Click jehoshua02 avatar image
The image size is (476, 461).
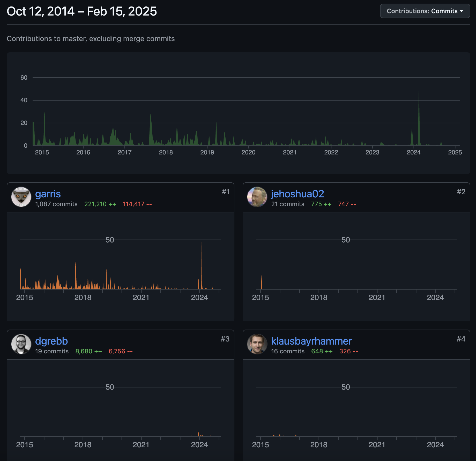[257, 197]
